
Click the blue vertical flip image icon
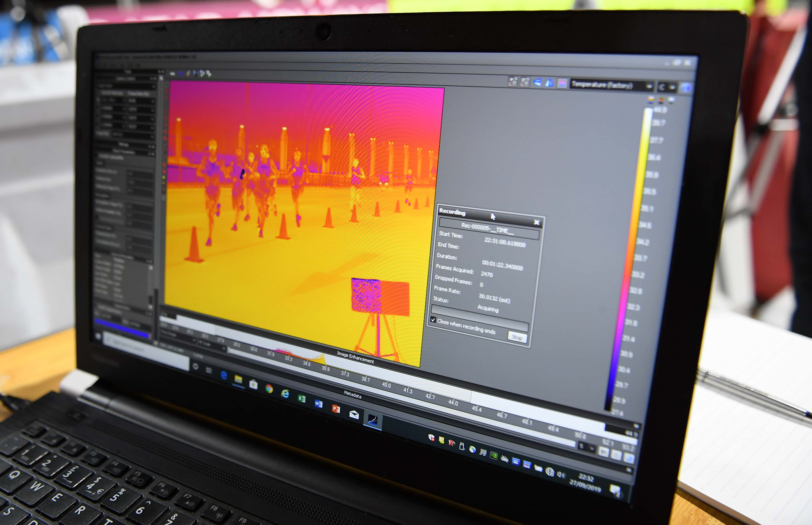click(x=549, y=83)
